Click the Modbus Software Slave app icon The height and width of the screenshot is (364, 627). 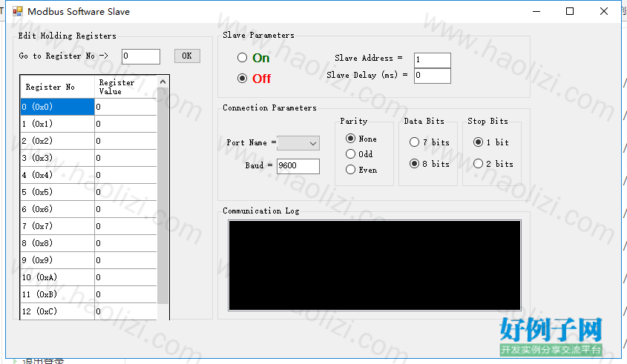[18, 11]
